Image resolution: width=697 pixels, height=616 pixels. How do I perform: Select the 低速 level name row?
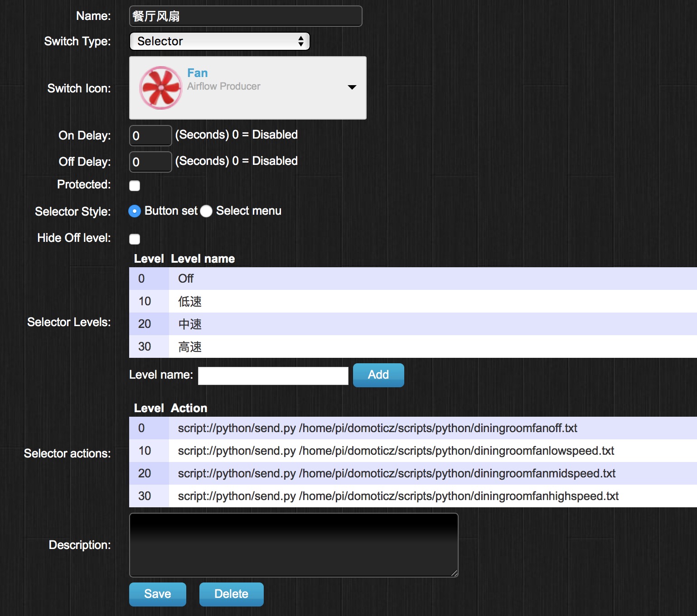[x=413, y=301]
